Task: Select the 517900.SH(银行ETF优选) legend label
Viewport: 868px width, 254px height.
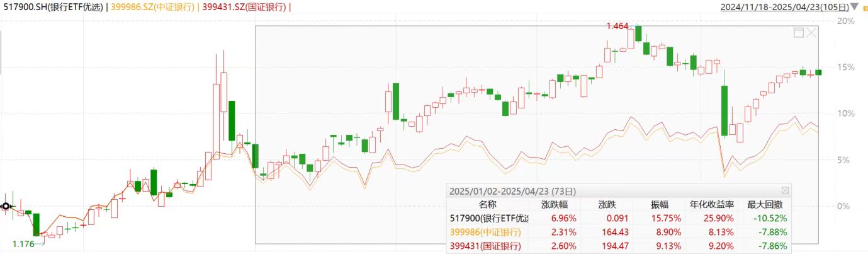Action: 53,8
